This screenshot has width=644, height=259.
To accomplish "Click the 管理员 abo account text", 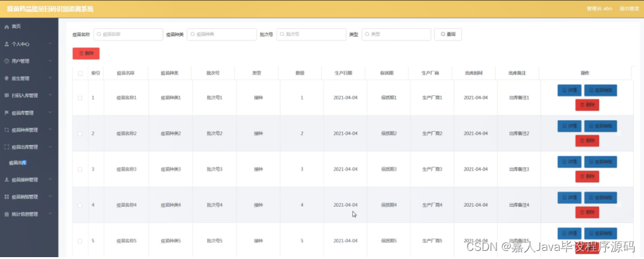I will pyautogui.click(x=600, y=9).
